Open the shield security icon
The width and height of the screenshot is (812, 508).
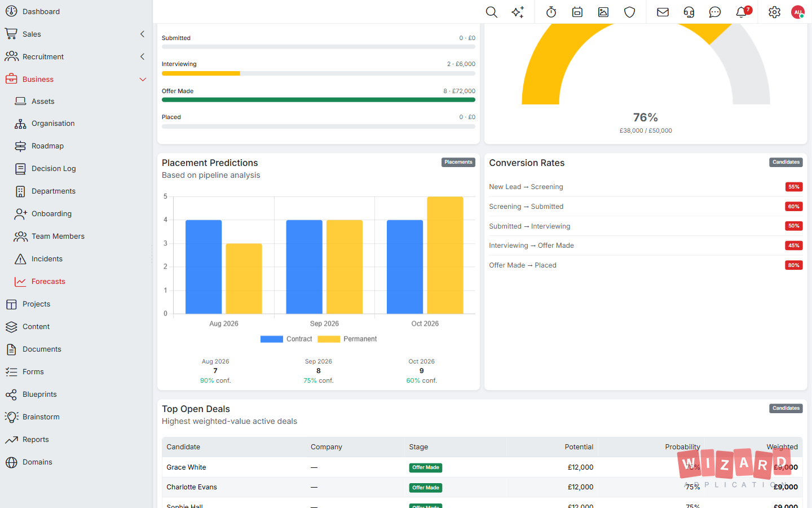[x=630, y=12]
